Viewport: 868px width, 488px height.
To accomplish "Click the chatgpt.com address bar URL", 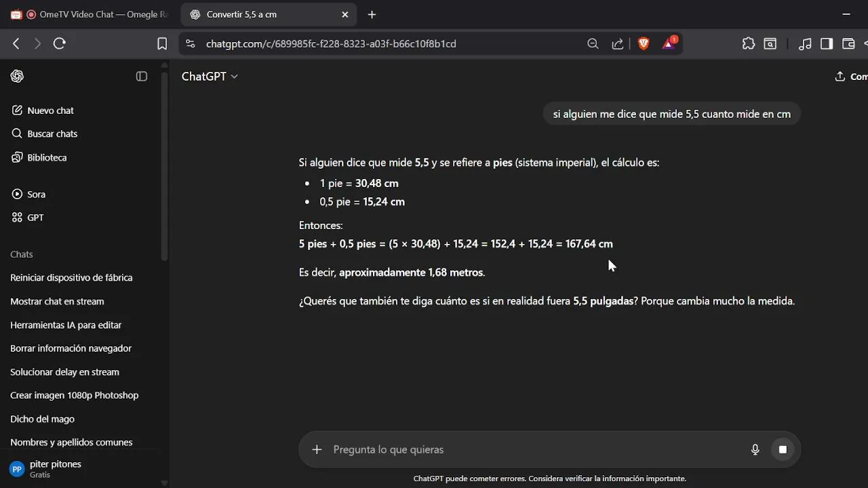I will 331,43.
